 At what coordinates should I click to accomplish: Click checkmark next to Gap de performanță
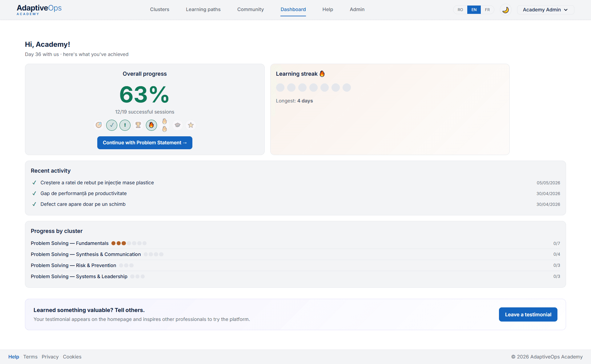coord(34,194)
